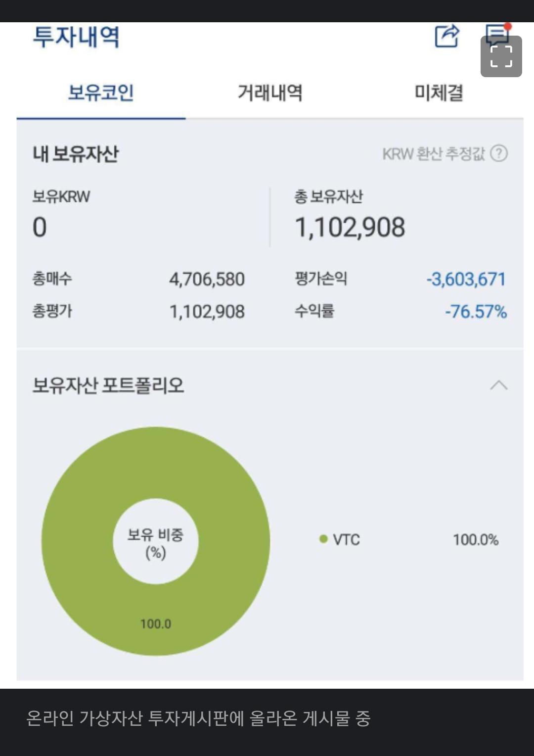Tap the KRW 환산 추정값 label
The width and height of the screenshot is (534, 756).
coord(434,153)
